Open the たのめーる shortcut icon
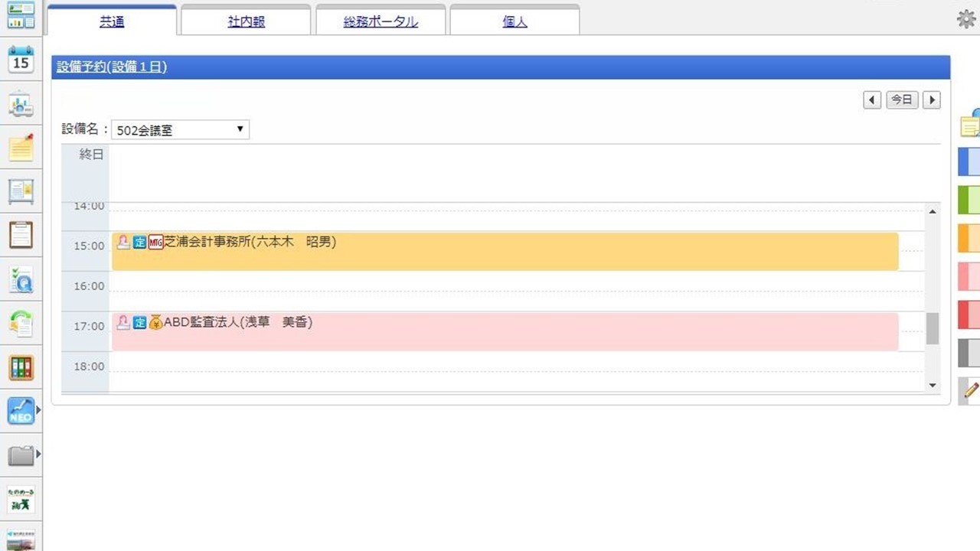 tap(21, 499)
